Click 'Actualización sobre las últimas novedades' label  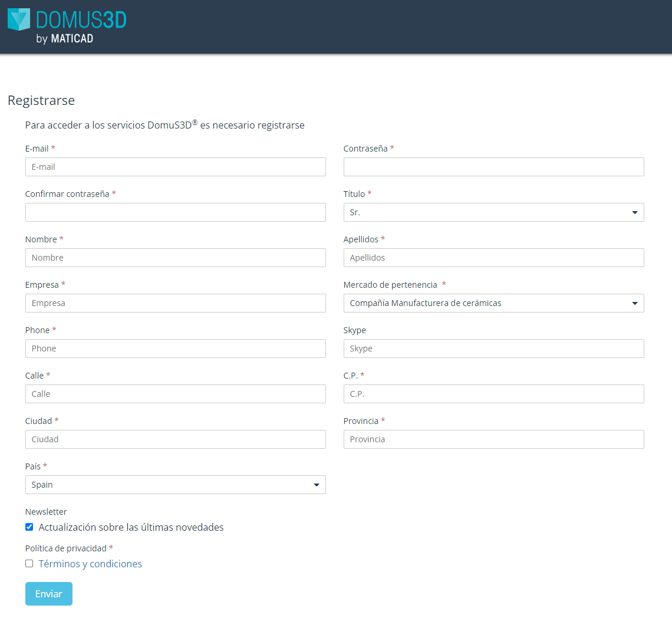(x=131, y=527)
